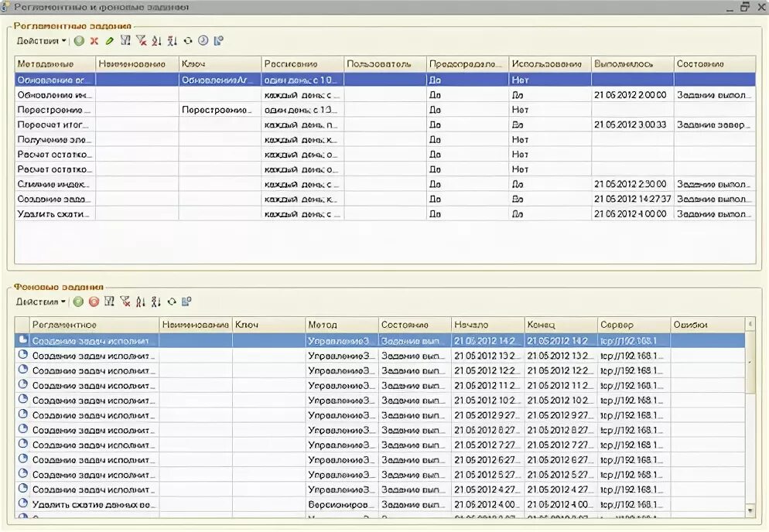The image size is (769, 532).
Task: Click sort descending icon in background jobs toolbar
Action: [x=156, y=302]
